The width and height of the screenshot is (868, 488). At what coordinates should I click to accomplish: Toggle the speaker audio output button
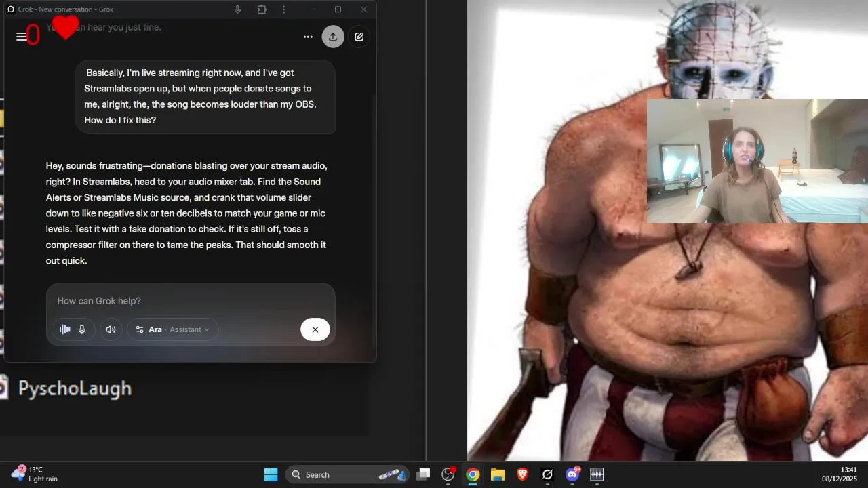point(111,329)
